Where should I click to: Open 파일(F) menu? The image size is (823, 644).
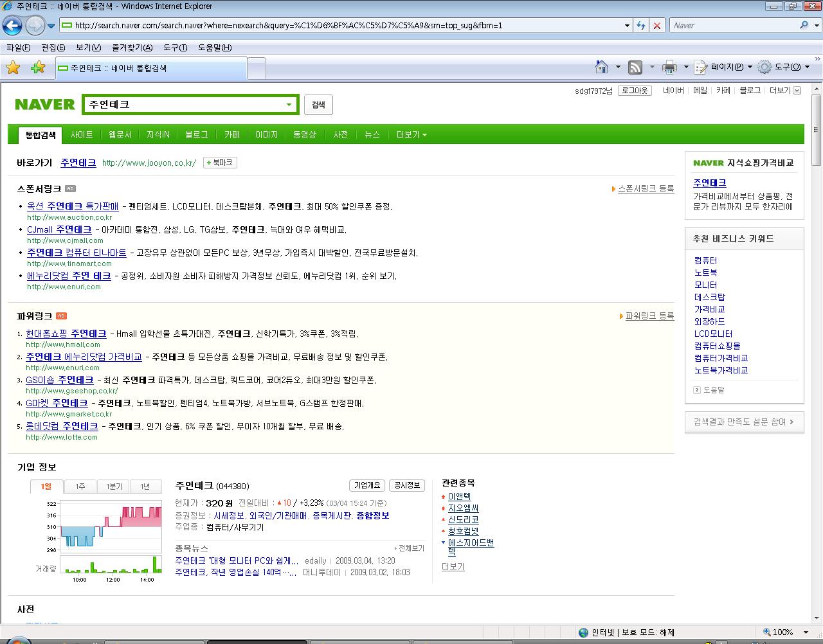tap(19, 48)
